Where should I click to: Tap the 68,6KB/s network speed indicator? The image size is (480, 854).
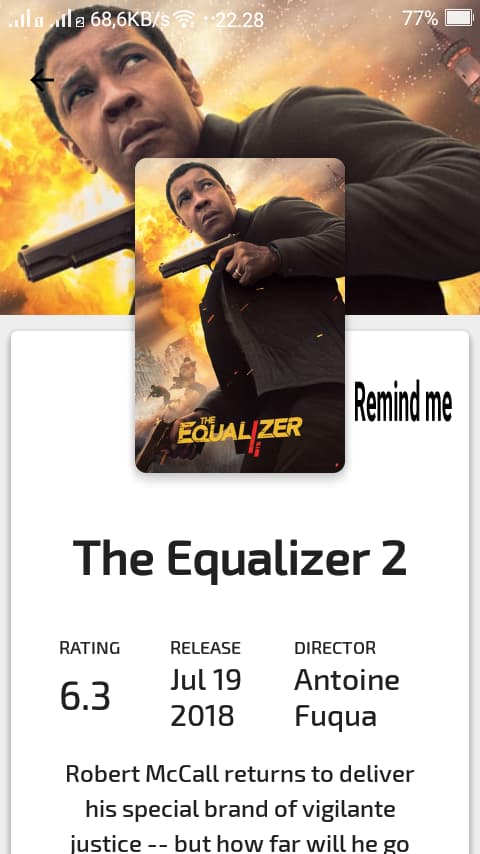point(130,20)
